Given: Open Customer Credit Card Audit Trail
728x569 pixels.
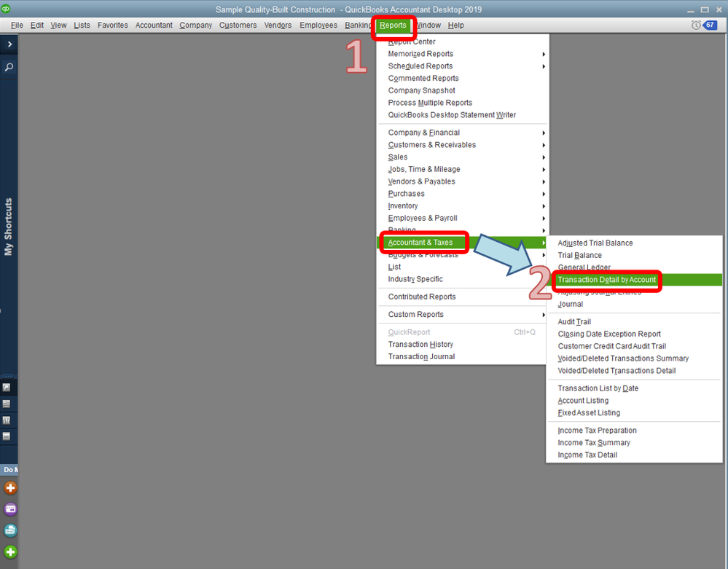Looking at the screenshot, I should tap(611, 346).
